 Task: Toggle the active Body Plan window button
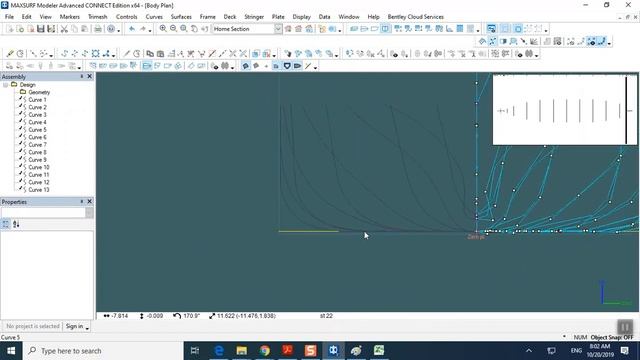tap(385, 29)
